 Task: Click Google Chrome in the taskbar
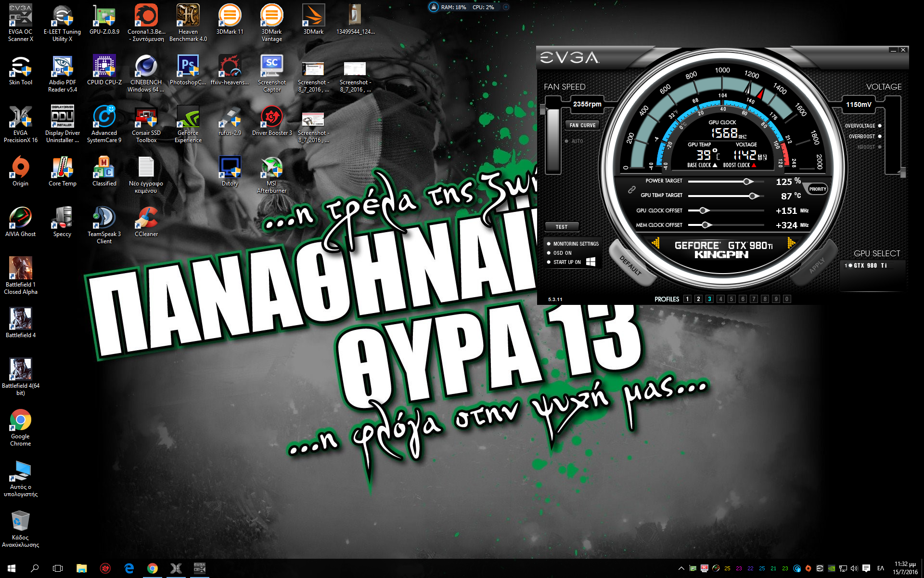click(x=152, y=568)
